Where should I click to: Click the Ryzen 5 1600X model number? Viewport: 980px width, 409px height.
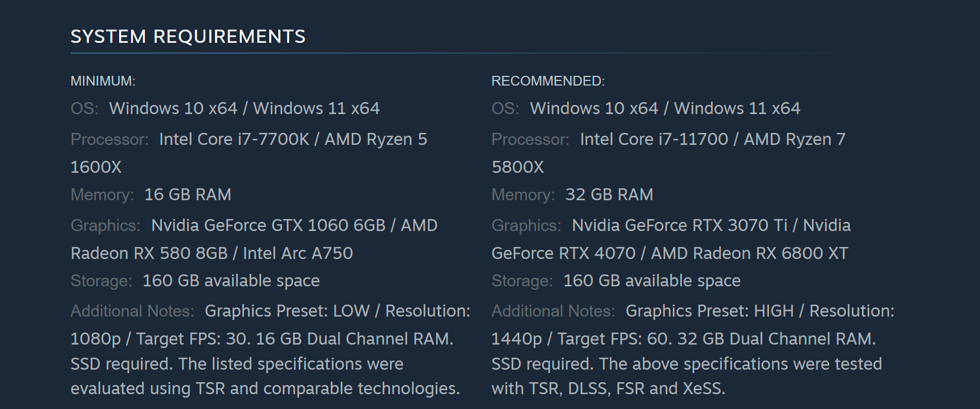[96, 167]
